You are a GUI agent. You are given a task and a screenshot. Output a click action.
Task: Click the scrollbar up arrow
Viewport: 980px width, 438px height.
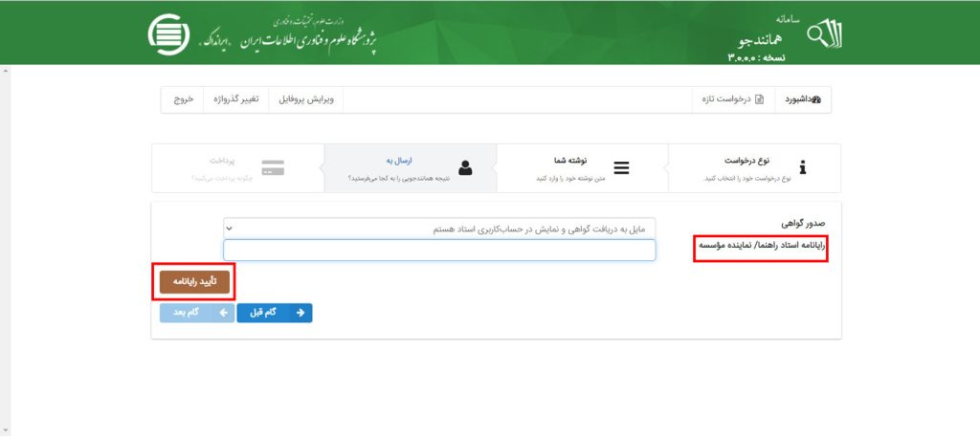click(x=6, y=70)
